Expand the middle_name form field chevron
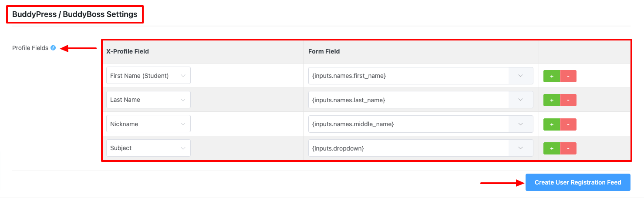The width and height of the screenshot is (644, 198). tap(521, 124)
